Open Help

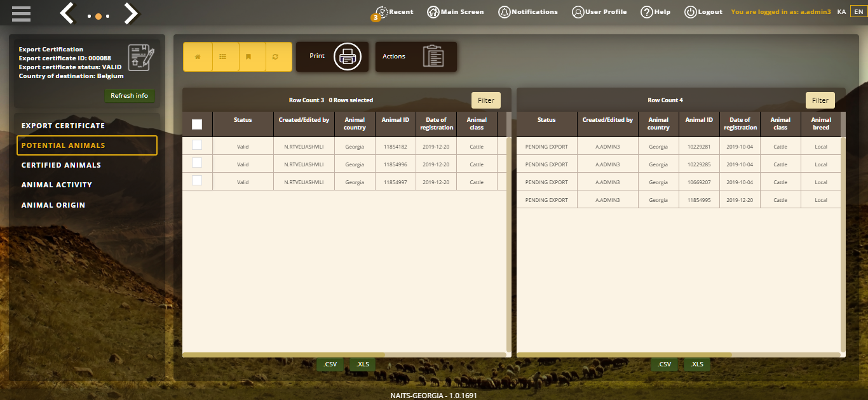tap(655, 11)
